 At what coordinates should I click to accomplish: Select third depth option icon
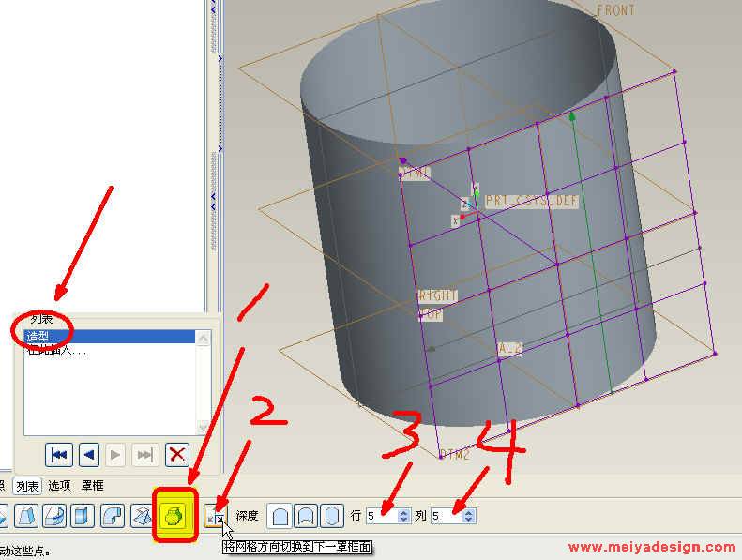(332, 516)
